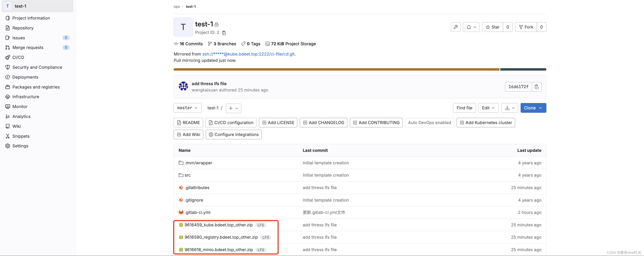Copy commit SHA 16d6172f to clipboard
This screenshot has width=644, height=256.
tap(536, 87)
